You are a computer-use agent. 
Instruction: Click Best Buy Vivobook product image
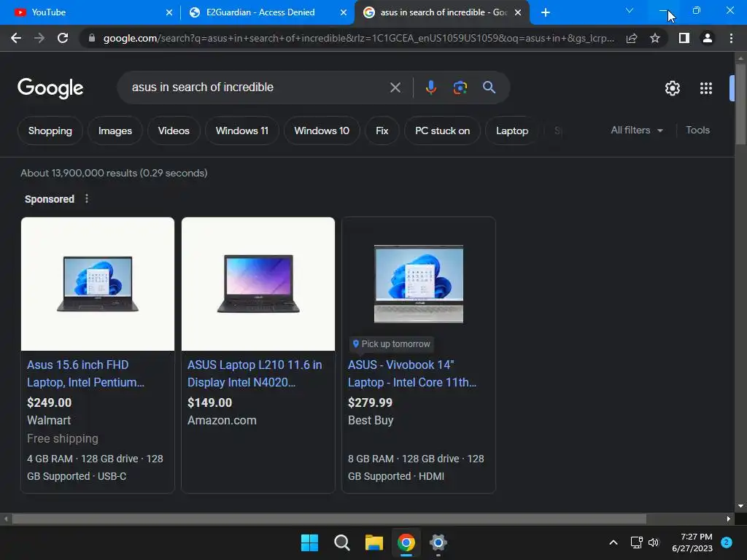(418, 284)
